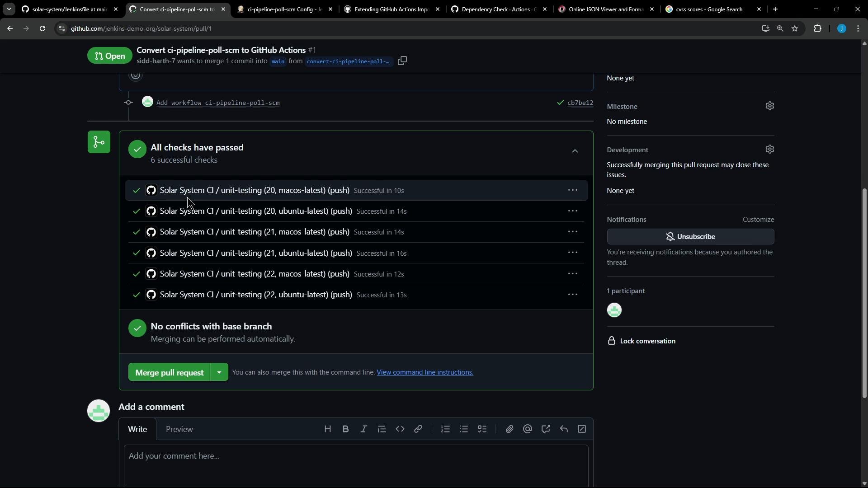Open the participant avatar in sidebar
868x488 pixels.
[x=614, y=310]
